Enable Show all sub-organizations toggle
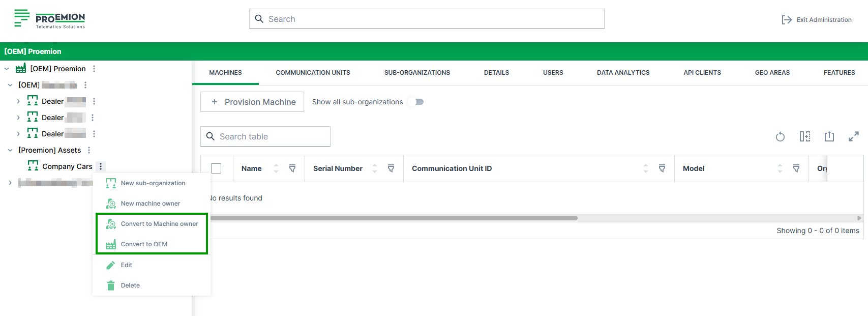Viewport: 868px width, 316px height. [416, 102]
